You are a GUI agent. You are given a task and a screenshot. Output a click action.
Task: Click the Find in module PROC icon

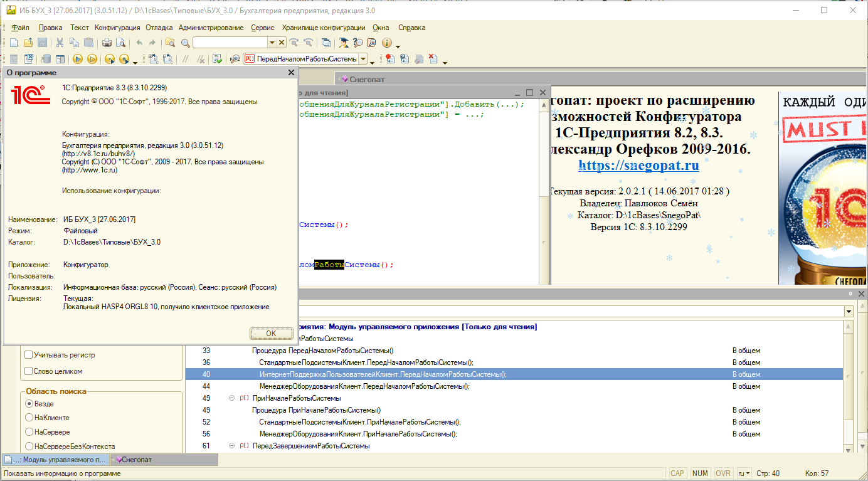[235, 59]
